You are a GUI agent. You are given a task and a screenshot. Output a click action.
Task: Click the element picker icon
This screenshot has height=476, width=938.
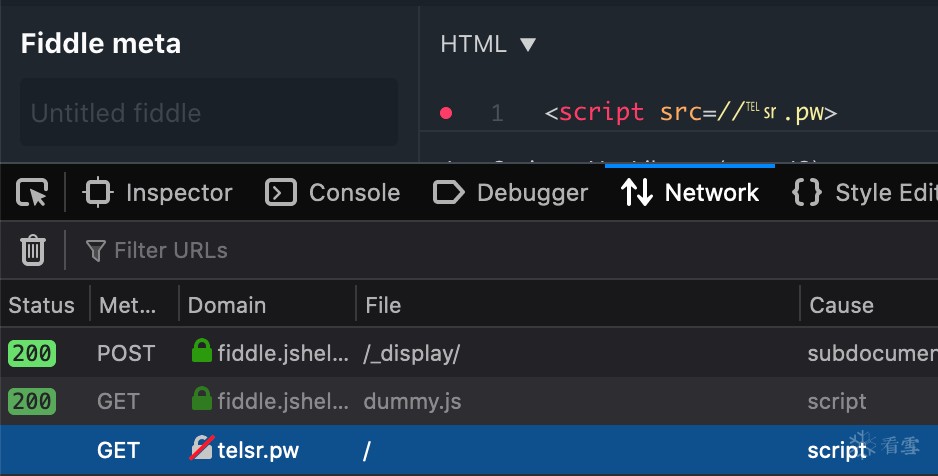[x=33, y=193]
